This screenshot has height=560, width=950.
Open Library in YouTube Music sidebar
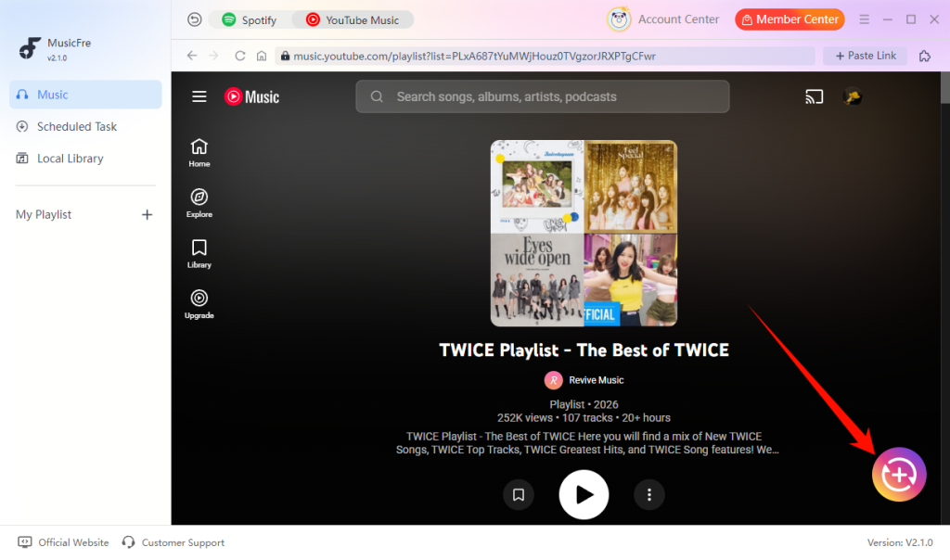click(199, 254)
